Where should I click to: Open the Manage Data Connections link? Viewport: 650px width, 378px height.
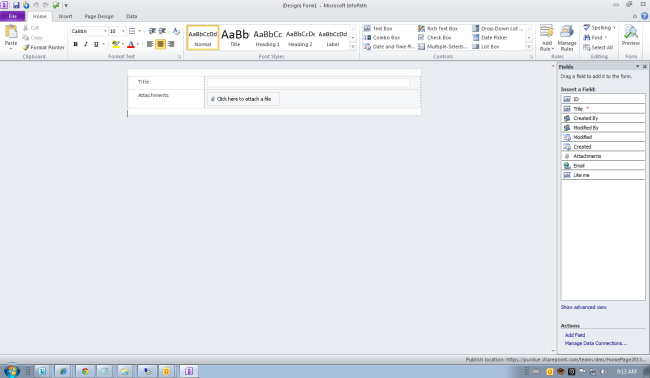pos(596,343)
